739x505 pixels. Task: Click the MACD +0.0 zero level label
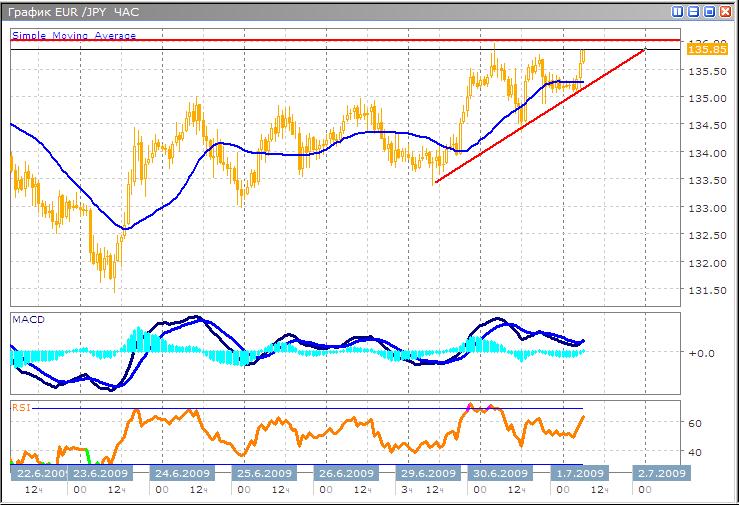(700, 353)
